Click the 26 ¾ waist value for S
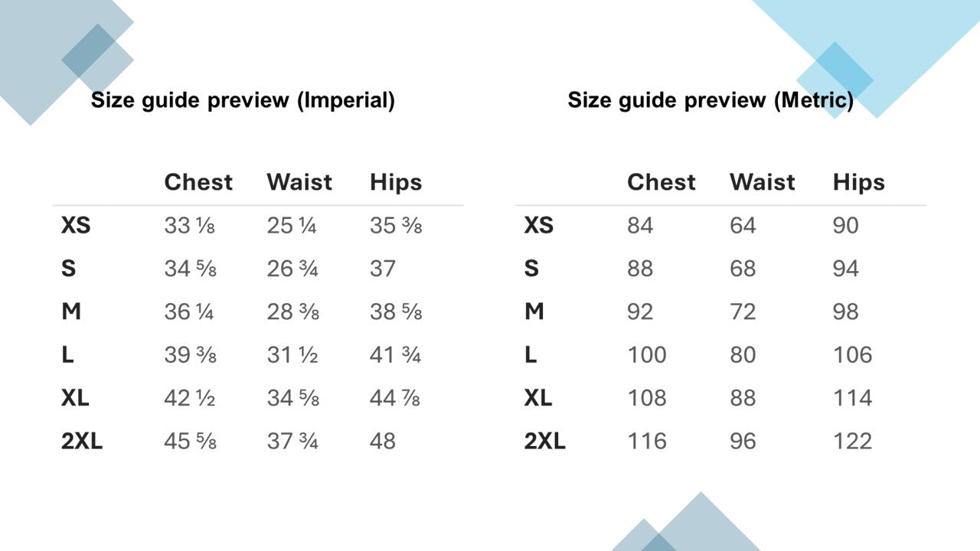Viewport: 980px width, 551px height. pyautogui.click(x=292, y=269)
